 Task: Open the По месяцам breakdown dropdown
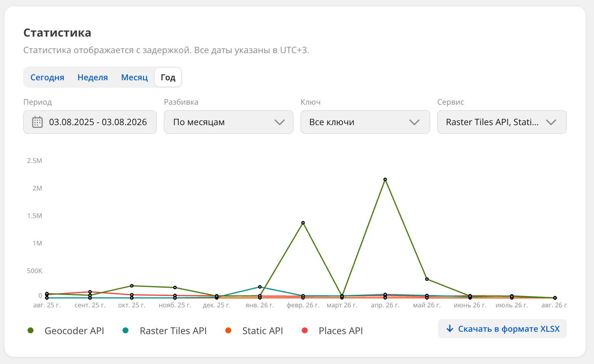(x=228, y=122)
